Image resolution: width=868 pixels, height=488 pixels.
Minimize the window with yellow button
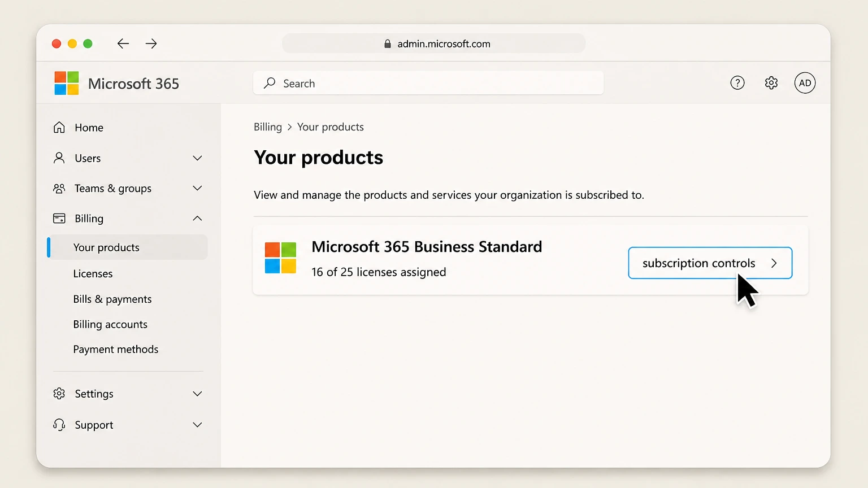72,43
